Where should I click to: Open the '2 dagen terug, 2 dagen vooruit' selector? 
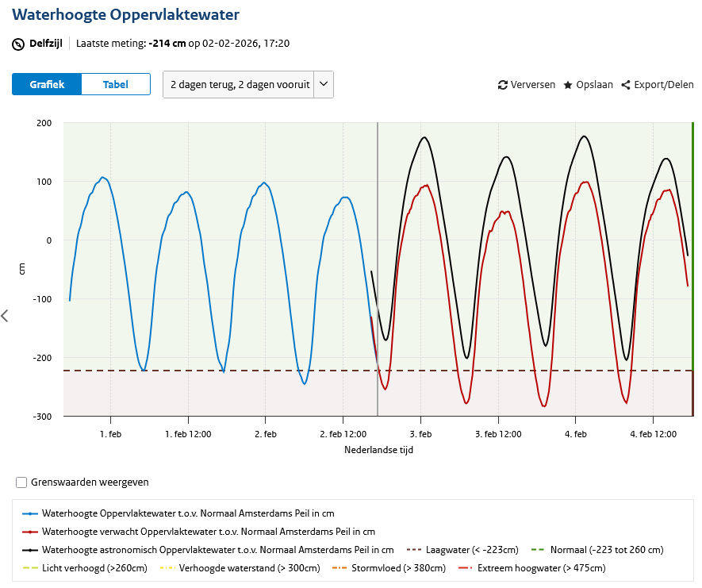(248, 84)
